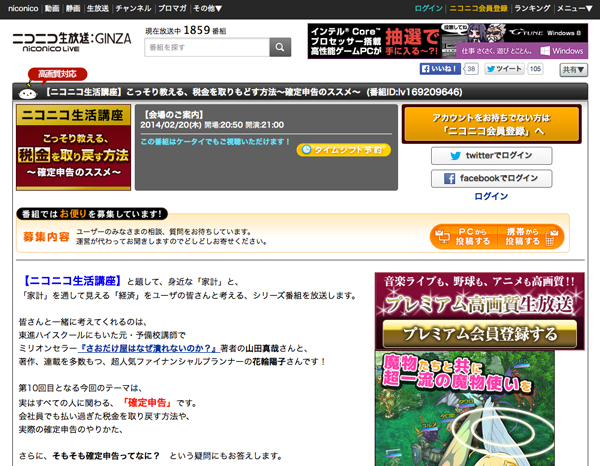The height and width of the screenshot is (466, 600).
Task: Expand the 共有 share dropdown
Action: pos(573,70)
